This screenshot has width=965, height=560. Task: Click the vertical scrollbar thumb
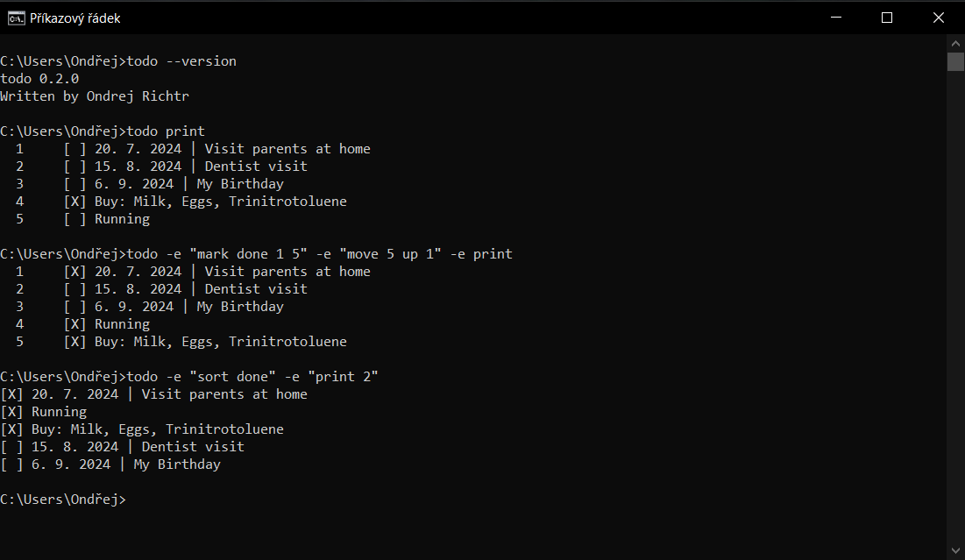pyautogui.click(x=955, y=61)
